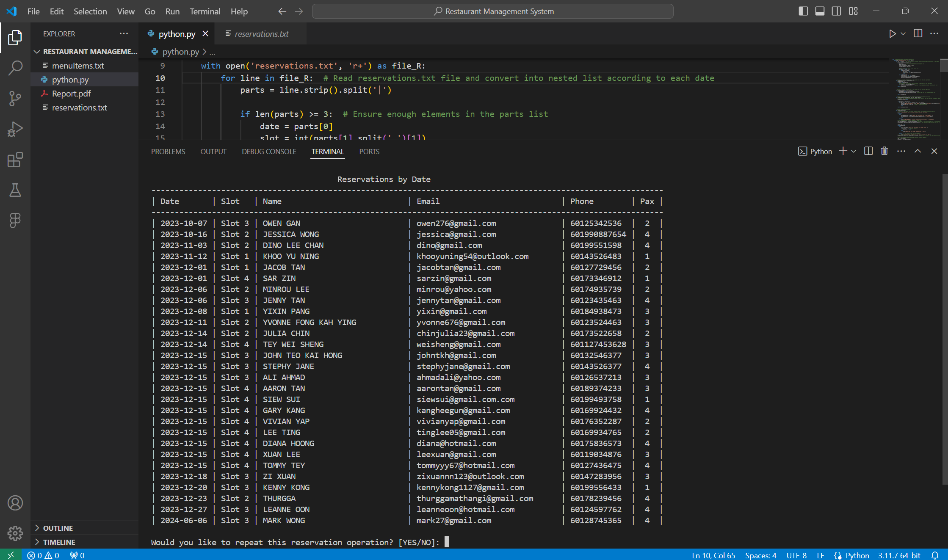Split the terminal panel
Viewport: 948px width, 560px height.
[x=868, y=151]
